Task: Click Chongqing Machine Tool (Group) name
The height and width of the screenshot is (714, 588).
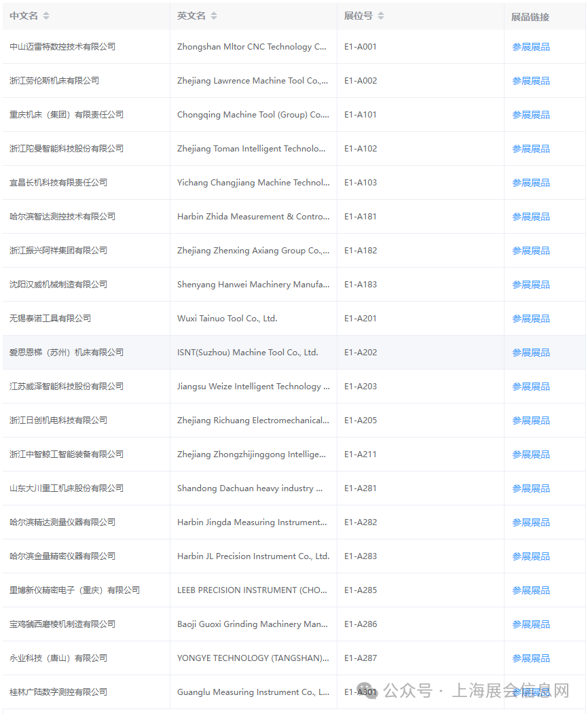Action: click(x=253, y=114)
